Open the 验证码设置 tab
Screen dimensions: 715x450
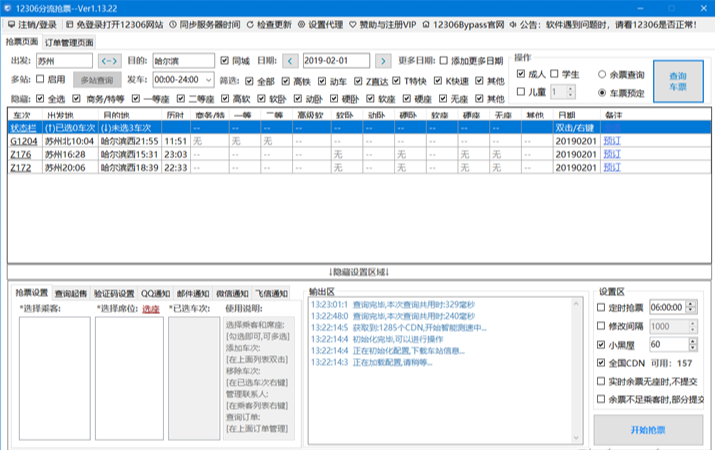pos(114,293)
